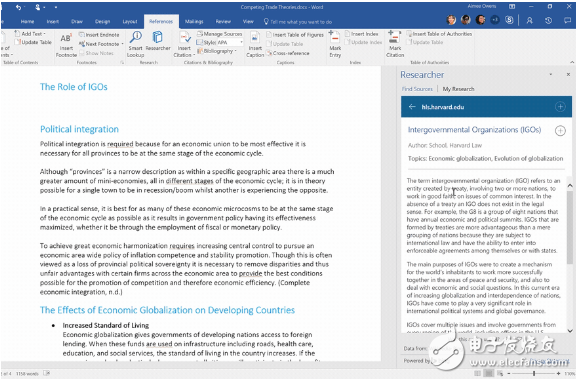Switch to Mailings tab
This screenshot has width=576, height=379.
[194, 22]
